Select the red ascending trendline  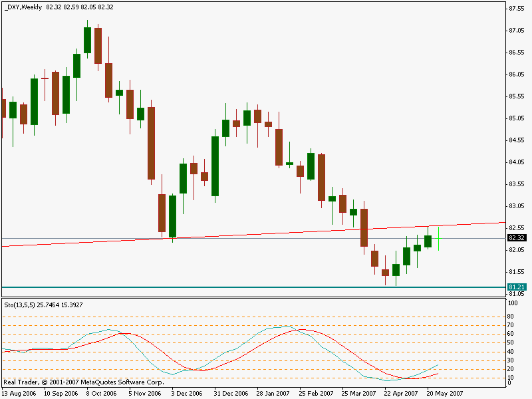click(266, 234)
